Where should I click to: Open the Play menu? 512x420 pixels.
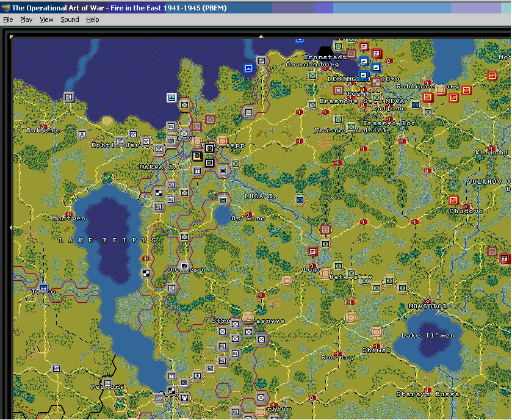tap(26, 20)
